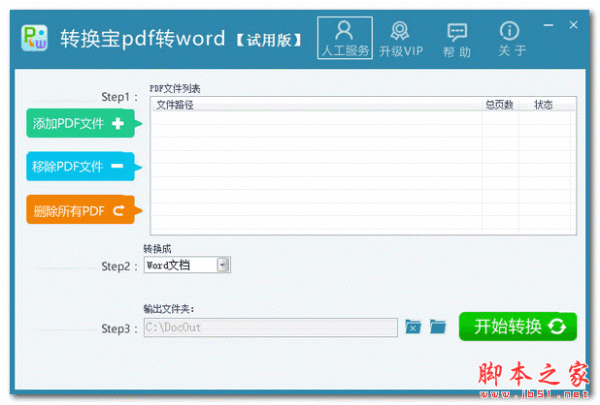600x405 pixels.
Task: Click 移除PDF文件 button
Action: 83,166
